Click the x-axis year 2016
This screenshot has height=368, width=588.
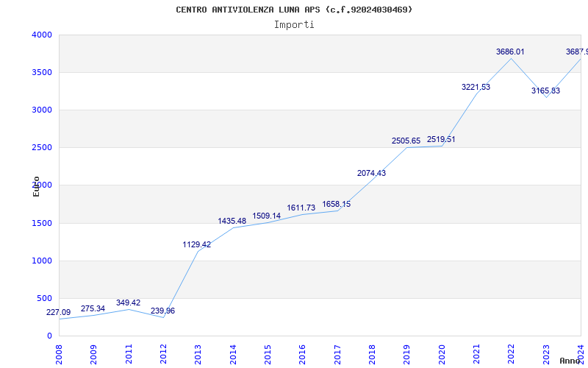tap(303, 355)
